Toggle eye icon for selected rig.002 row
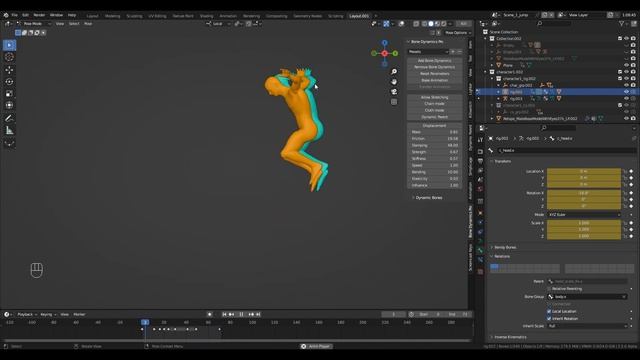 pos(627,92)
